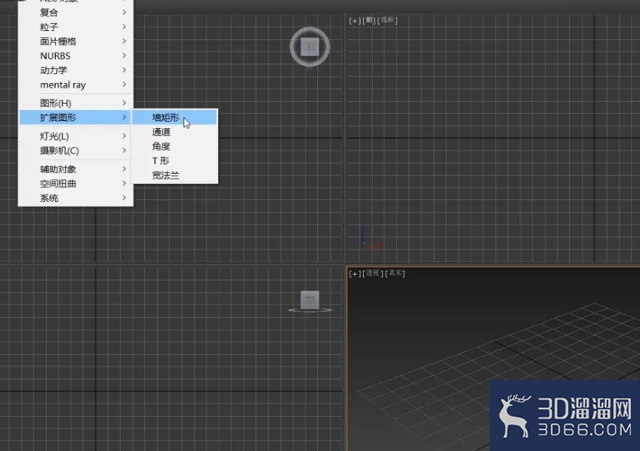
Task: Select the 扩展图形 menu entry
Action: (76, 118)
